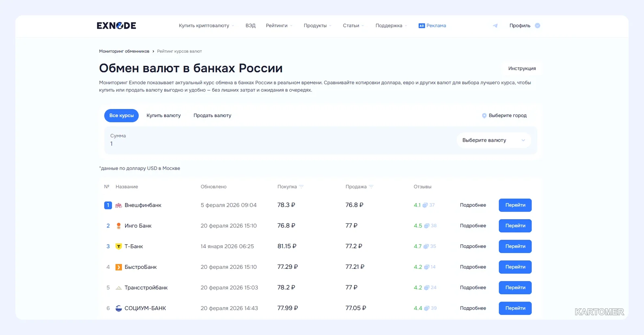The image size is (644, 335).
Task: Click Перейти for Т-Банк
Action: (515, 246)
